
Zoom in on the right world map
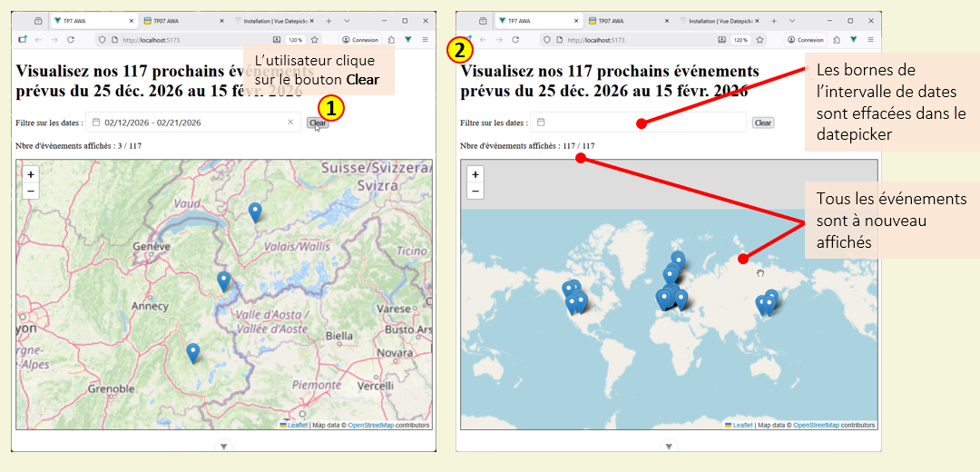pyautogui.click(x=475, y=174)
